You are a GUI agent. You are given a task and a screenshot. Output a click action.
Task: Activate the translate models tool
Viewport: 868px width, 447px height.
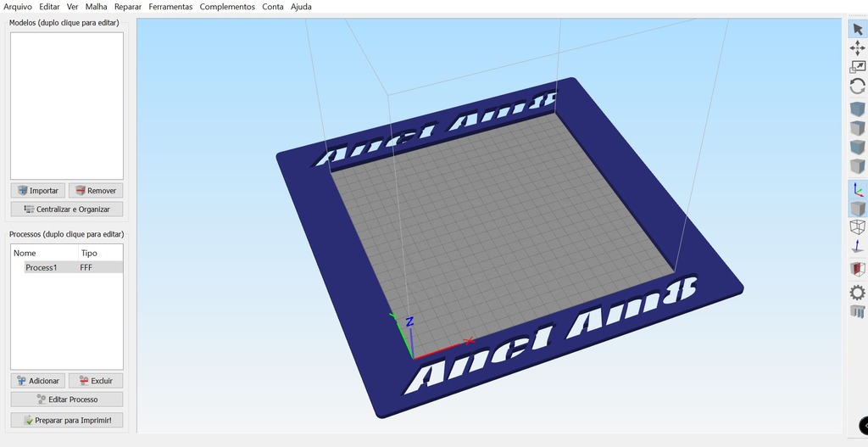click(x=858, y=48)
